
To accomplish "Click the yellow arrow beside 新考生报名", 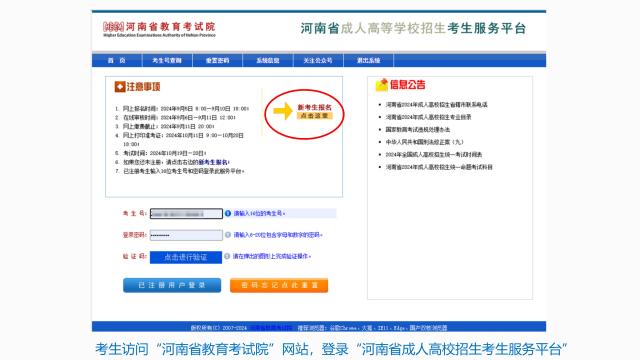I will pos(283,111).
